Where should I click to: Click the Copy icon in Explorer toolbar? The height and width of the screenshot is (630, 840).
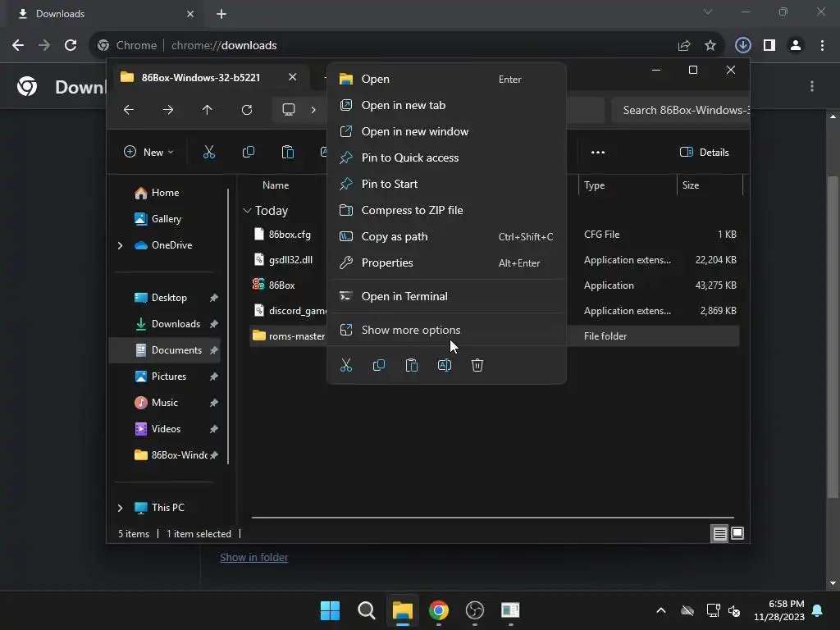point(248,152)
